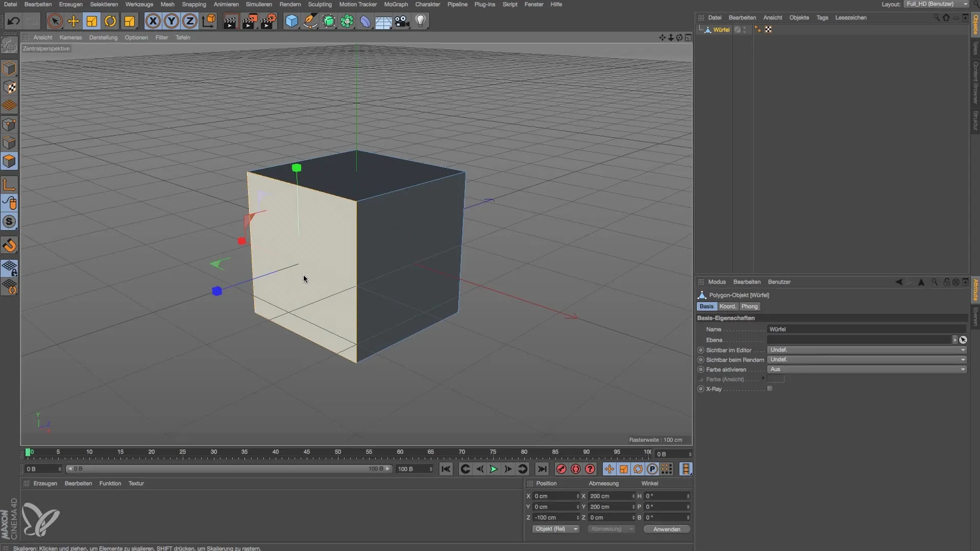Viewport: 980px width, 551px height.
Task: Toggle the Solo S icon
Action: 9,221
